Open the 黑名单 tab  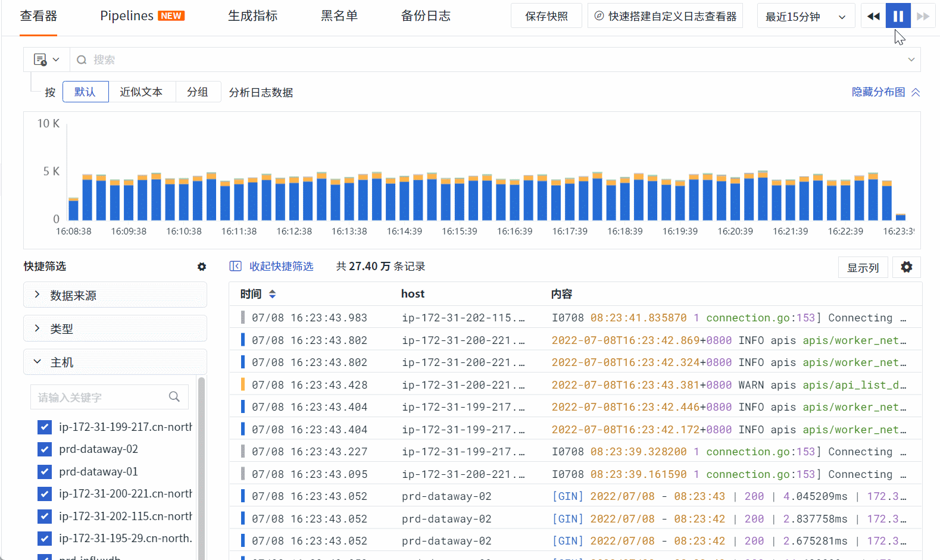[339, 16]
